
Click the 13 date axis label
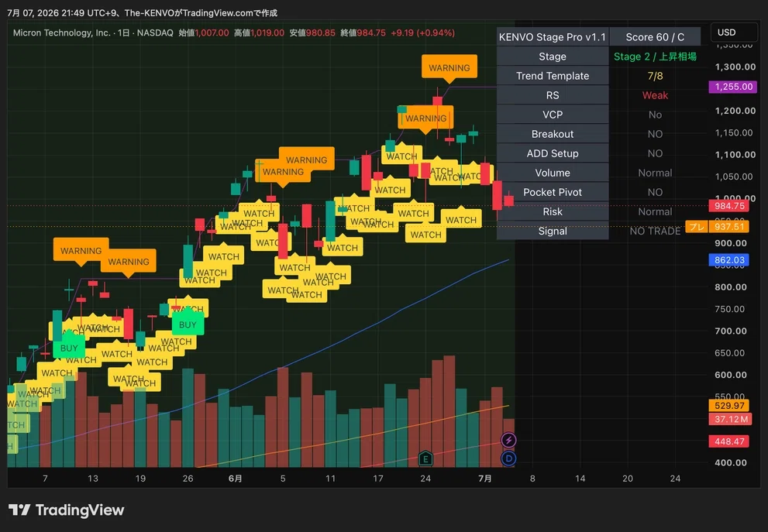pyautogui.click(x=92, y=478)
